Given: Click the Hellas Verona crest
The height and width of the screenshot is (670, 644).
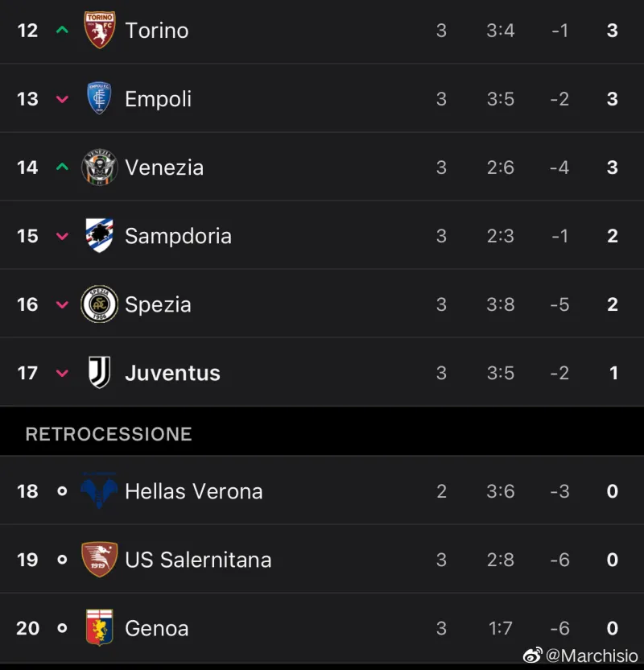Looking at the screenshot, I should click(x=100, y=491).
